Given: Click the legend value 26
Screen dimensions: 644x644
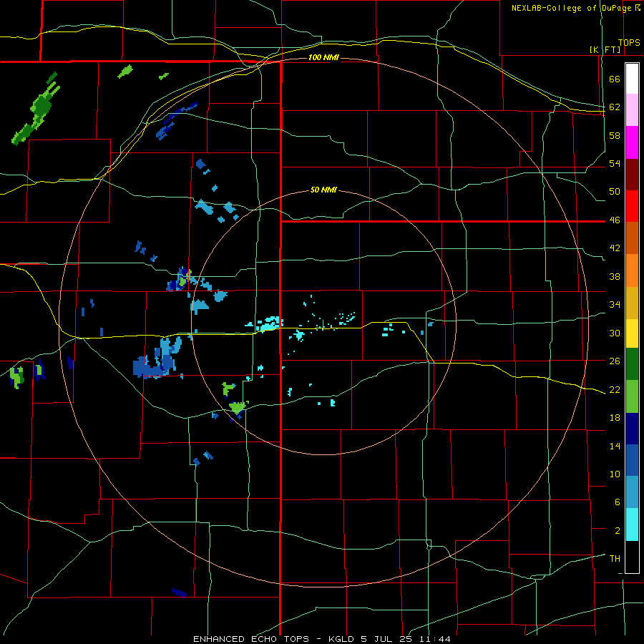Looking at the screenshot, I should point(615,361).
